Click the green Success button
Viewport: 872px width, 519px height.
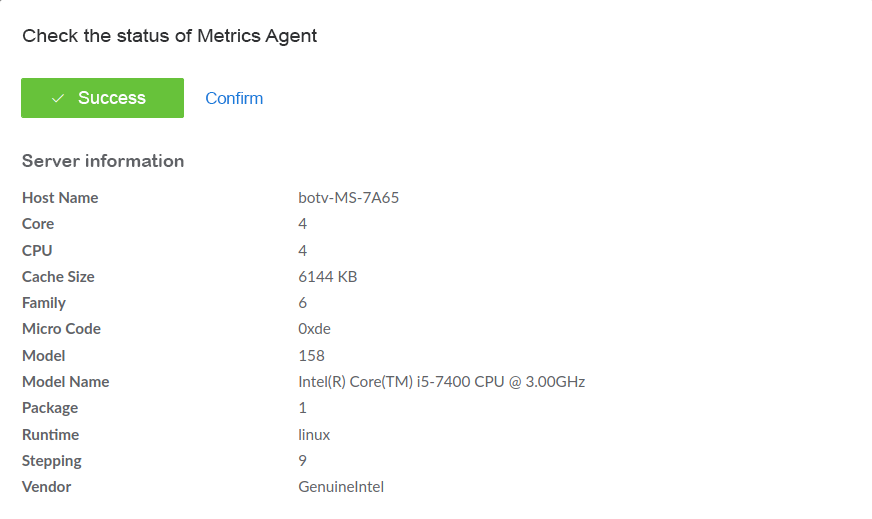tap(102, 98)
